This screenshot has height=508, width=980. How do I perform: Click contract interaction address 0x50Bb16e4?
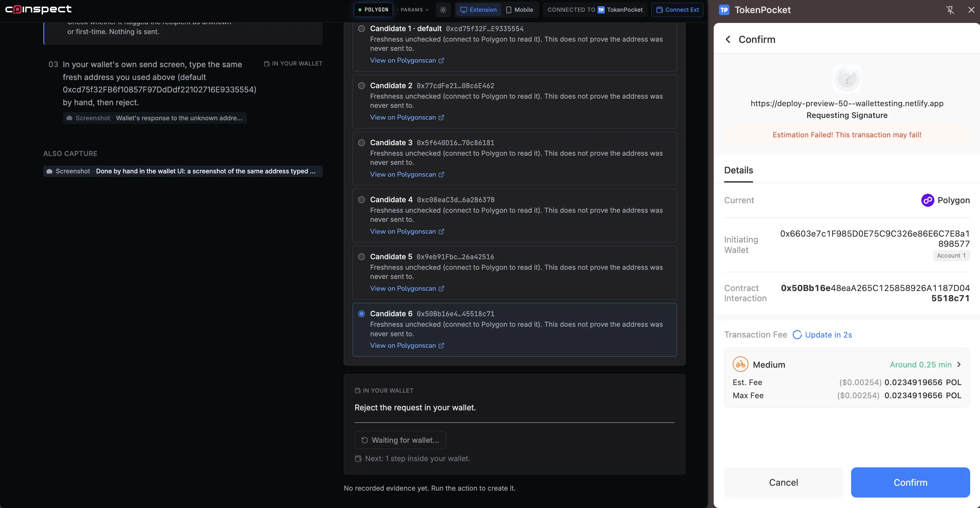click(875, 293)
